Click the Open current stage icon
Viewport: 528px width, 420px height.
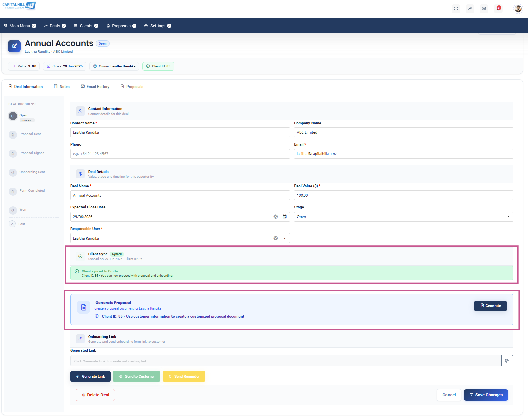pos(13,116)
